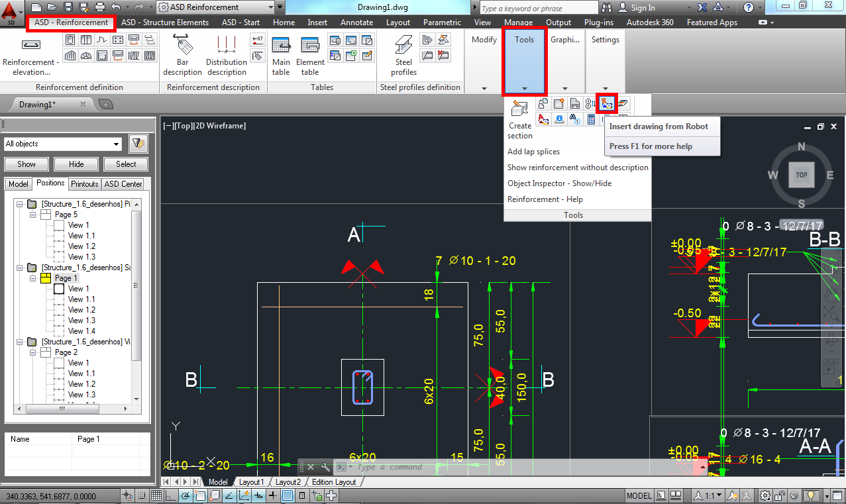Click Insert drawing from Robot icon
The width and height of the screenshot is (846, 504).
click(x=607, y=103)
